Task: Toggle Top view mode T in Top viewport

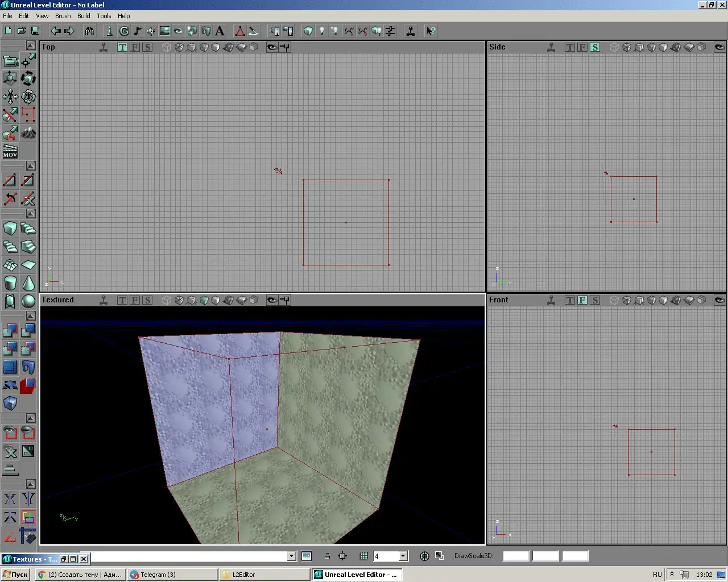Action: click(x=122, y=47)
